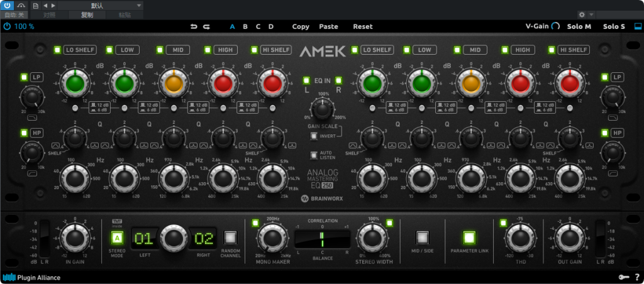Click the Copy button

[x=301, y=26]
